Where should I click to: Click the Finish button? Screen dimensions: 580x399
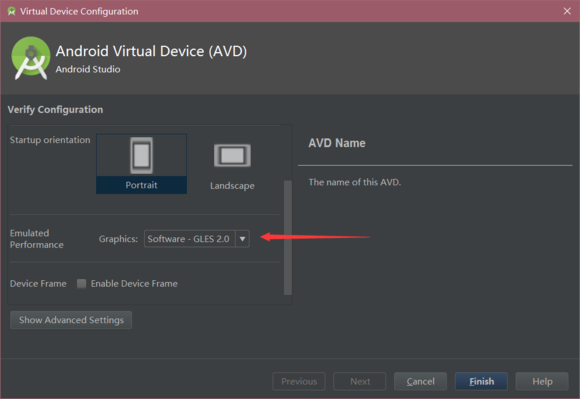tap(481, 381)
